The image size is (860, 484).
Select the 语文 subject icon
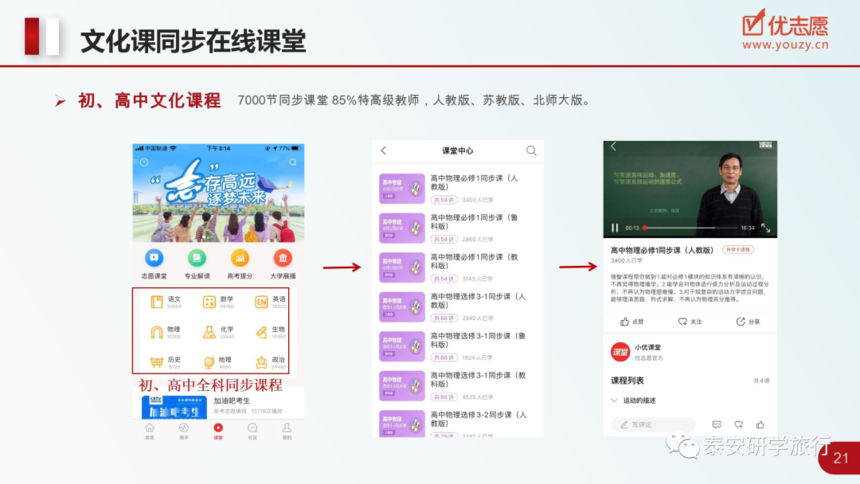click(x=157, y=302)
